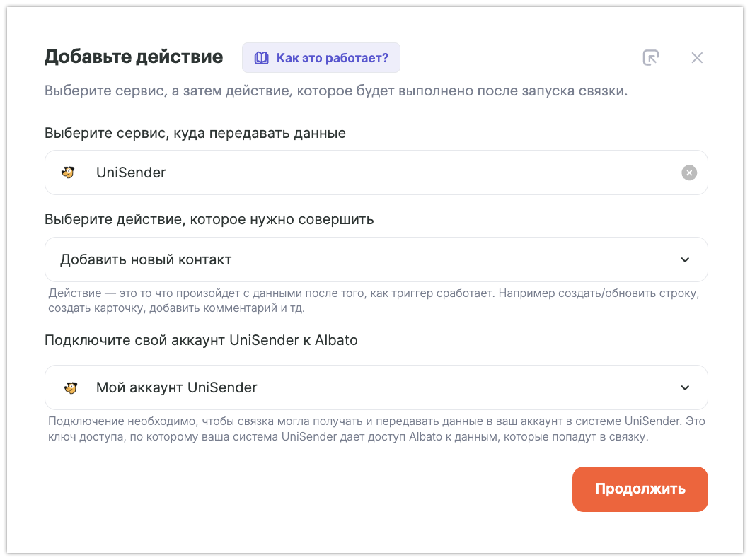Click the subtitle starting with "Выберите сервис, а затем"
750x560 pixels.
(x=336, y=91)
